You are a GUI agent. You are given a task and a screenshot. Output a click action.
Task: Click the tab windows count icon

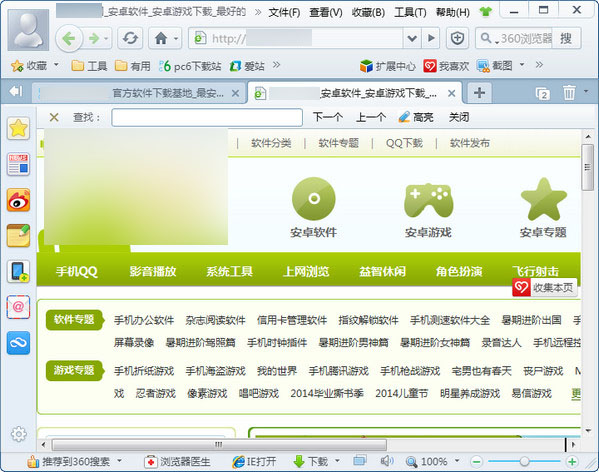tap(542, 94)
